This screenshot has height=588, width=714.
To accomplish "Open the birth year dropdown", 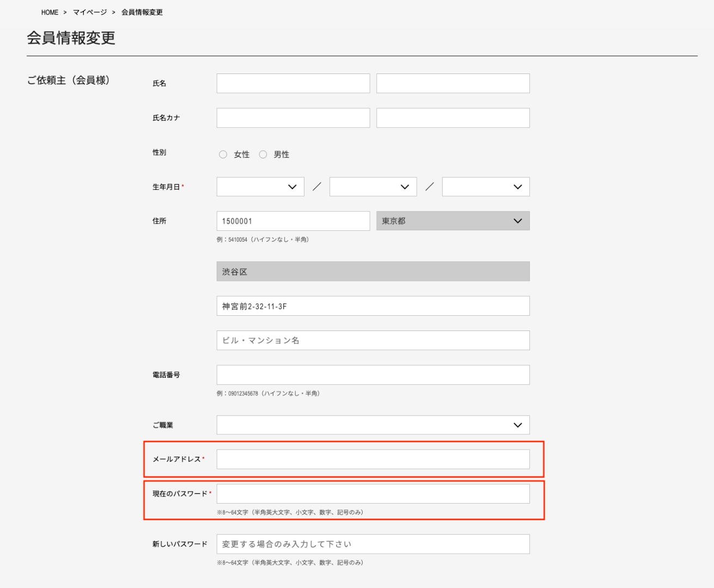I will coord(260,187).
